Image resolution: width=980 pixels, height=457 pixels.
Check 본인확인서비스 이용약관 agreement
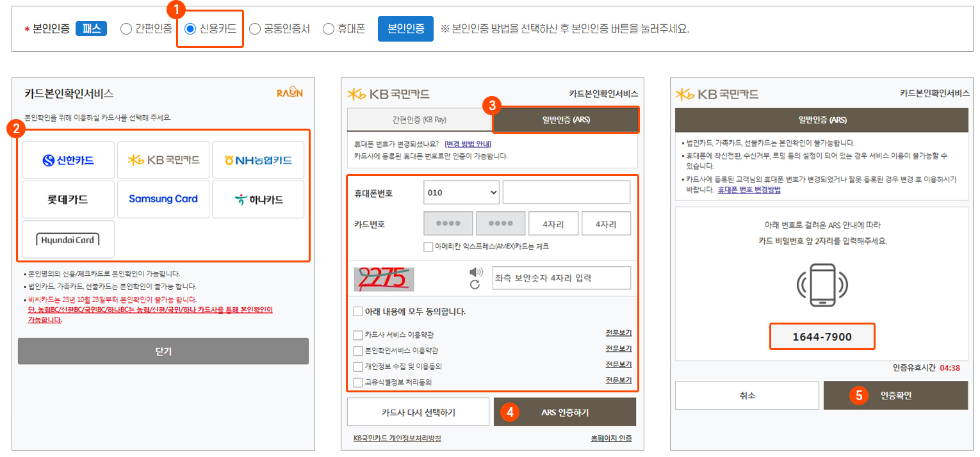[x=358, y=351]
